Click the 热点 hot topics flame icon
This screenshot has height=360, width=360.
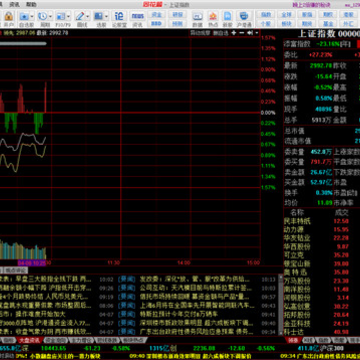(x=213, y=16)
